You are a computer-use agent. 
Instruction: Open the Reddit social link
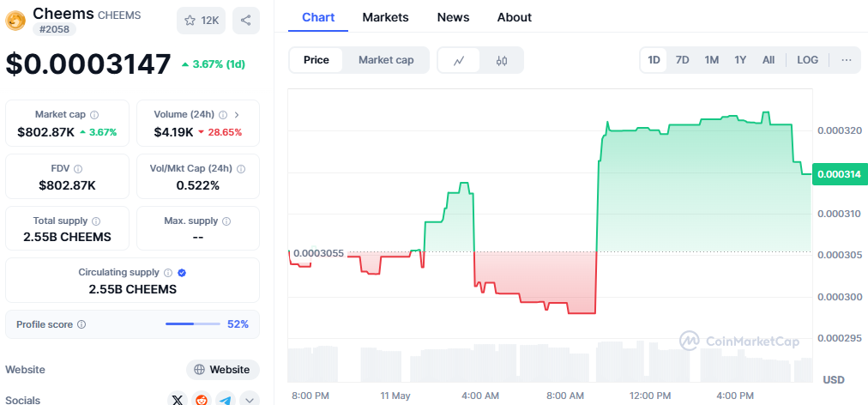point(202,399)
